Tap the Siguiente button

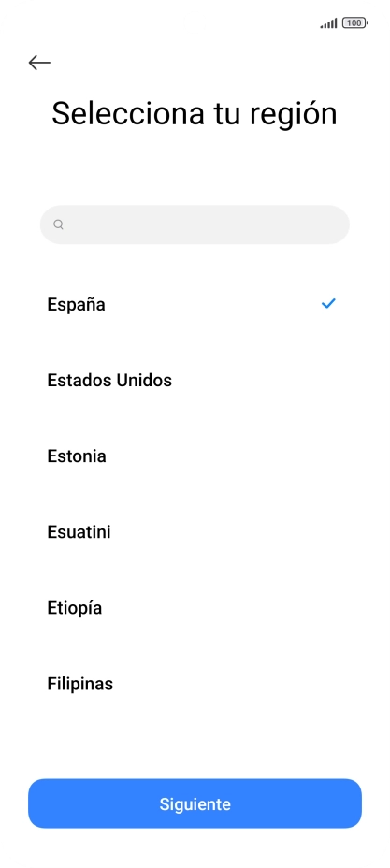(x=195, y=803)
